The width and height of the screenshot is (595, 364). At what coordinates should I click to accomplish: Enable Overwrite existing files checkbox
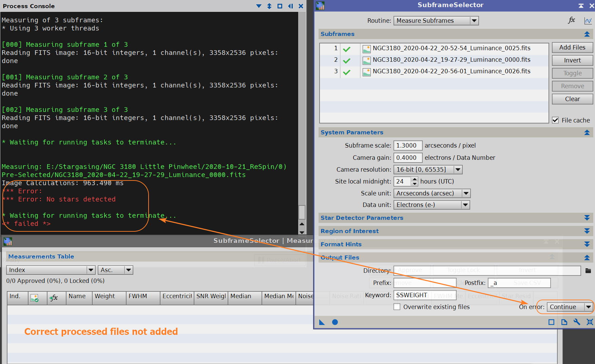(x=397, y=307)
